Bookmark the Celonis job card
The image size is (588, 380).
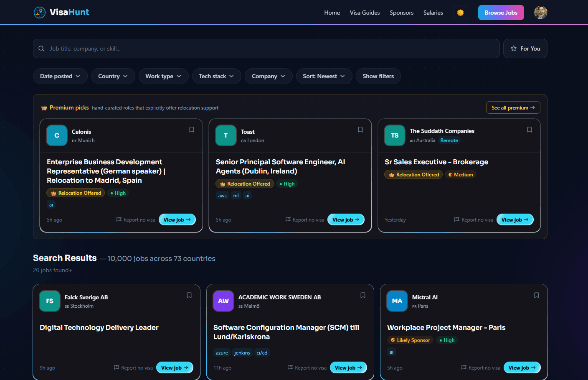click(x=192, y=130)
